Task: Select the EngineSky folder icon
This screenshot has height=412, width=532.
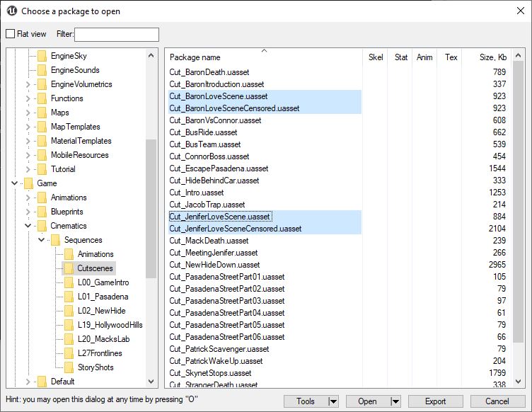Action: (42, 56)
